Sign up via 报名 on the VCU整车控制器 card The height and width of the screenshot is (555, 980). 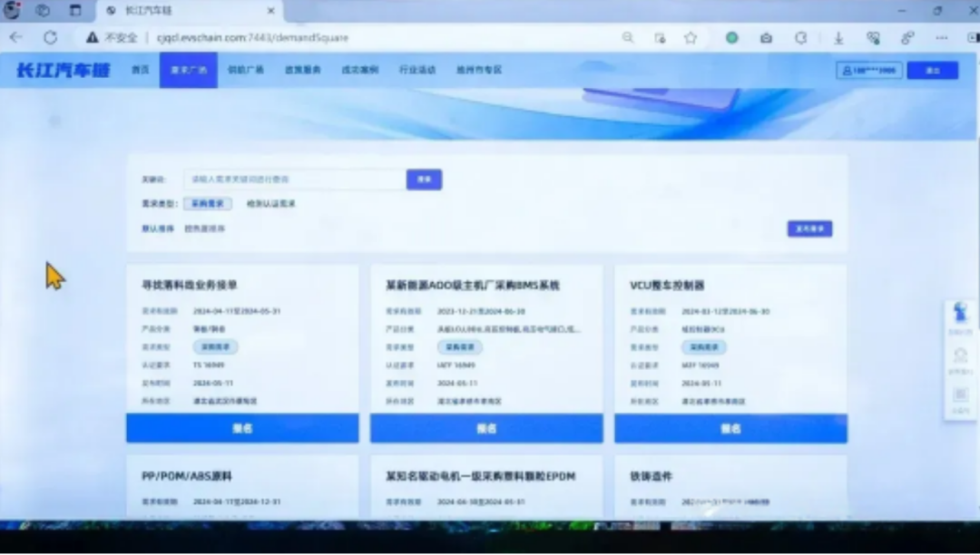[731, 427]
